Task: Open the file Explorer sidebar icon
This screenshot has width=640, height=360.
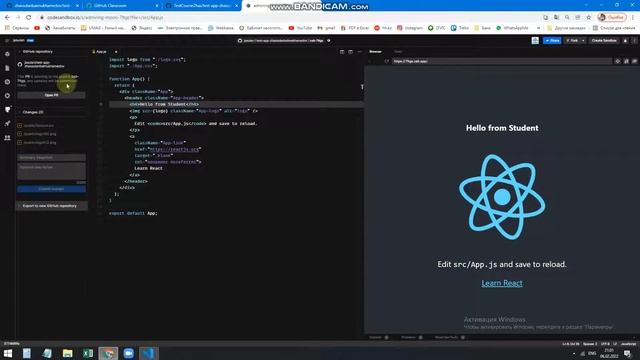Action: (x=7, y=68)
